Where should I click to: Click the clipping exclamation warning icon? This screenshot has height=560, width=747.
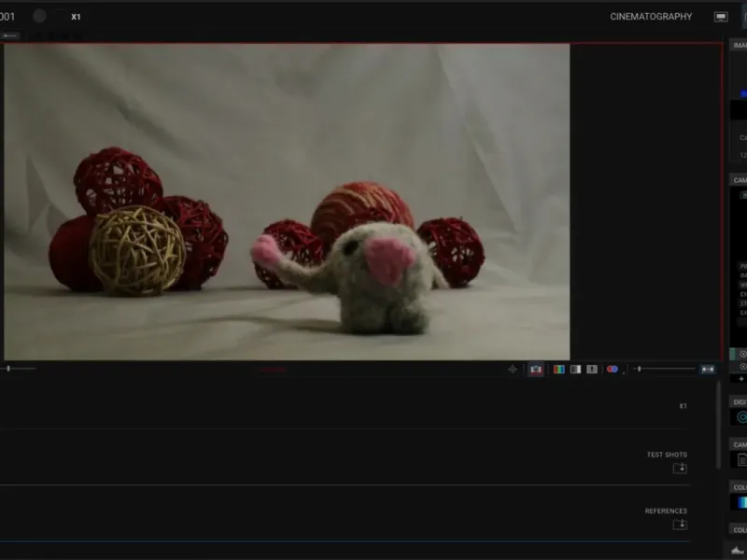pyautogui.click(x=592, y=369)
